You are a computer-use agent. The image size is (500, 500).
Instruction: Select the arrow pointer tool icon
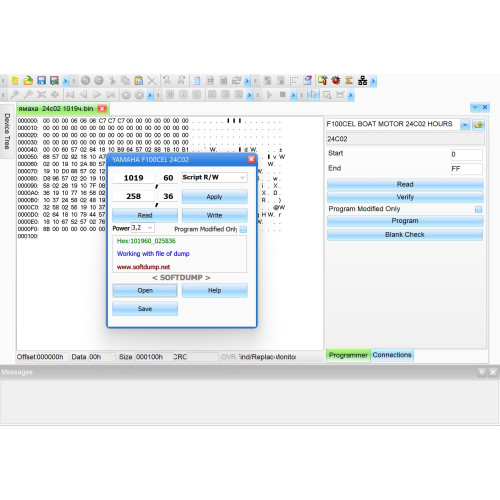(x=313, y=95)
